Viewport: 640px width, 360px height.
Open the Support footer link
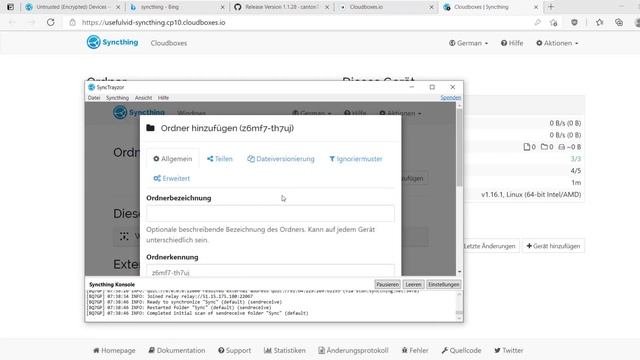click(234, 350)
